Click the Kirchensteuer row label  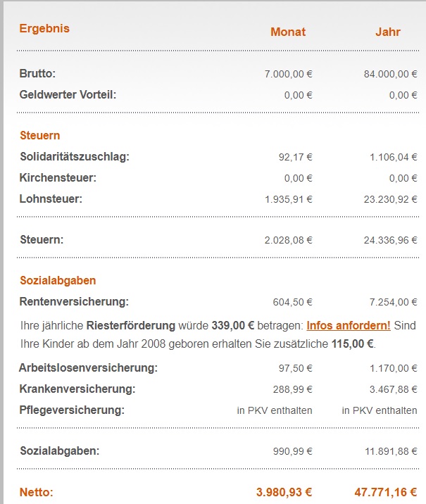(x=58, y=177)
